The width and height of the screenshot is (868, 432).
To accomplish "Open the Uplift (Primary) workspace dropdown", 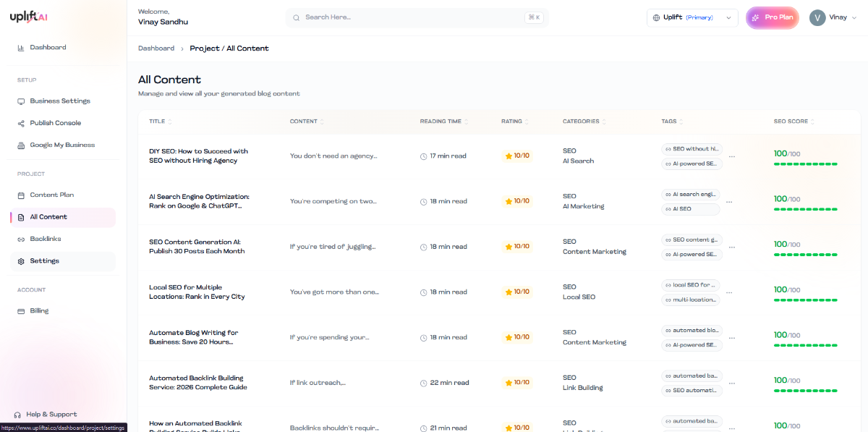I will click(692, 18).
